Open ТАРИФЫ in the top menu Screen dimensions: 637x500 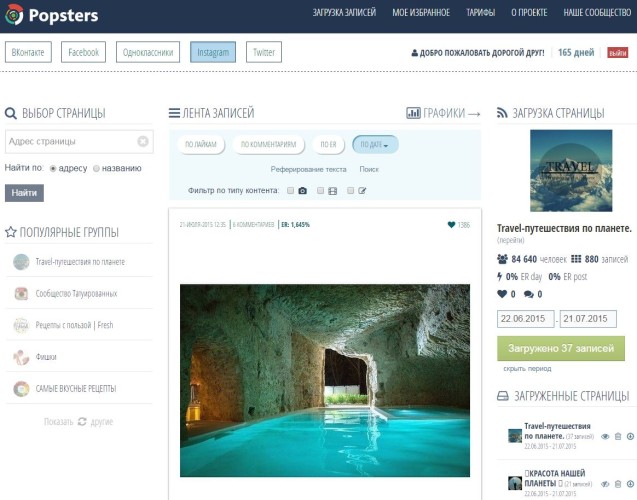coord(481,13)
